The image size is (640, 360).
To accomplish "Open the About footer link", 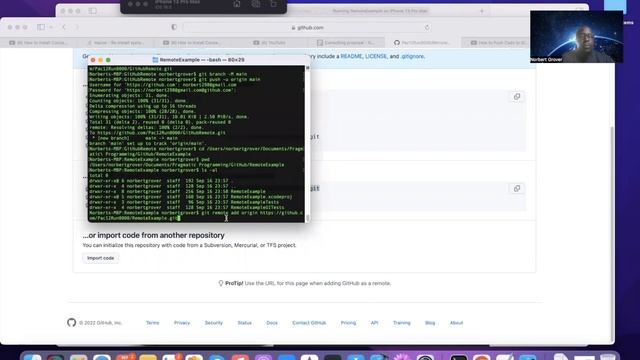I will pyautogui.click(x=456, y=323).
